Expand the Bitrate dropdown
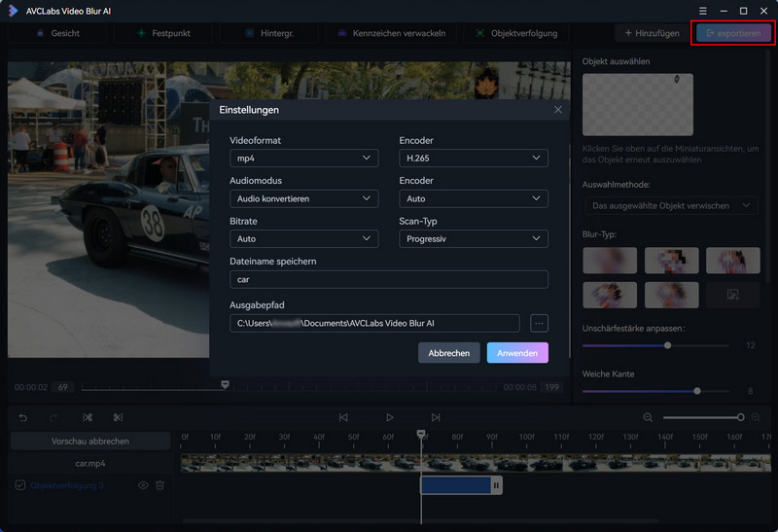The image size is (778, 532). (303, 238)
